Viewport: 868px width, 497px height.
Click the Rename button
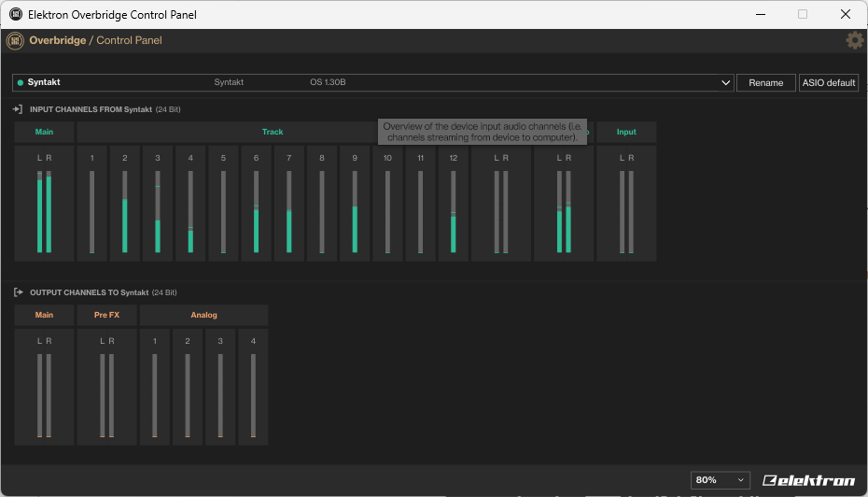tap(765, 83)
